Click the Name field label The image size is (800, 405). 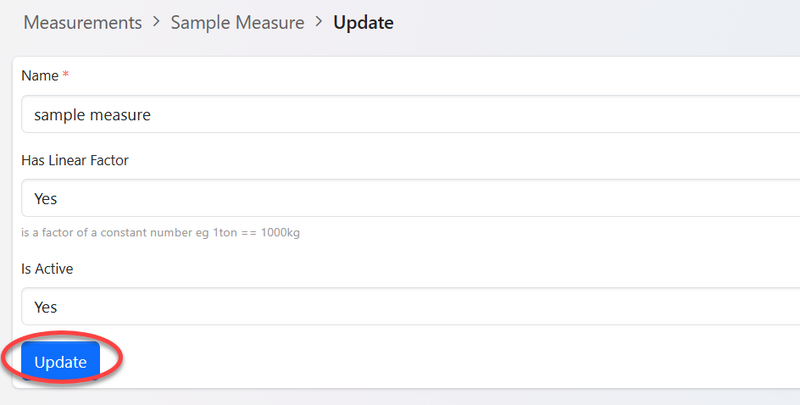coord(39,76)
